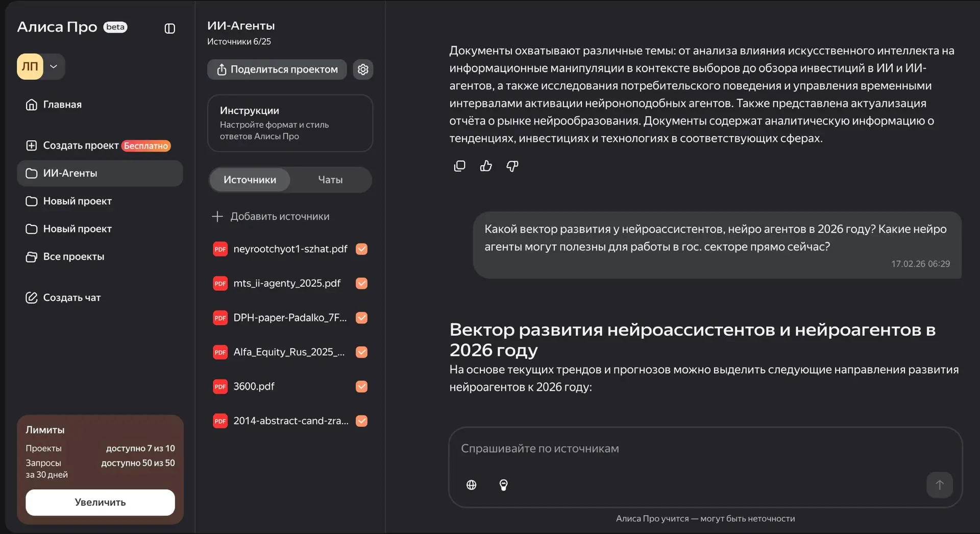Viewport: 980px width, 534px height.
Task: Click доступно 7 из 10 projects limit
Action: point(140,448)
